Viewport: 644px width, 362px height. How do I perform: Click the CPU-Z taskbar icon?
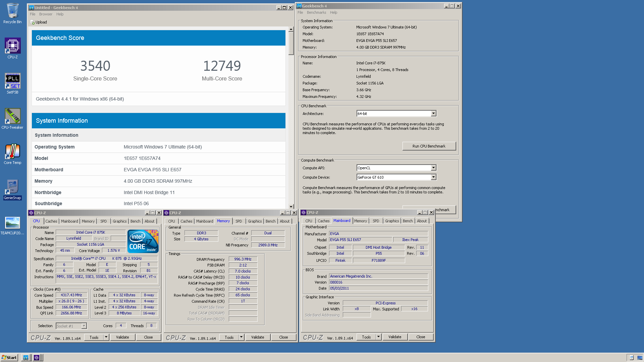pos(37,358)
